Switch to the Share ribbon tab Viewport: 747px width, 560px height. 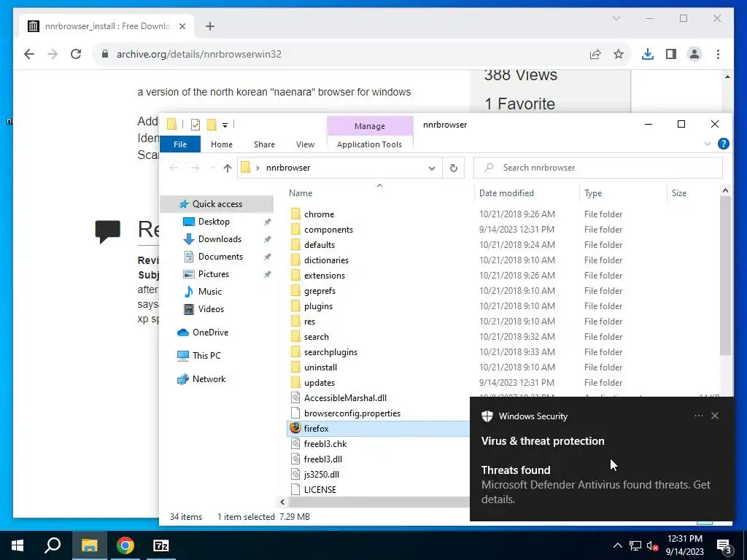[264, 144]
